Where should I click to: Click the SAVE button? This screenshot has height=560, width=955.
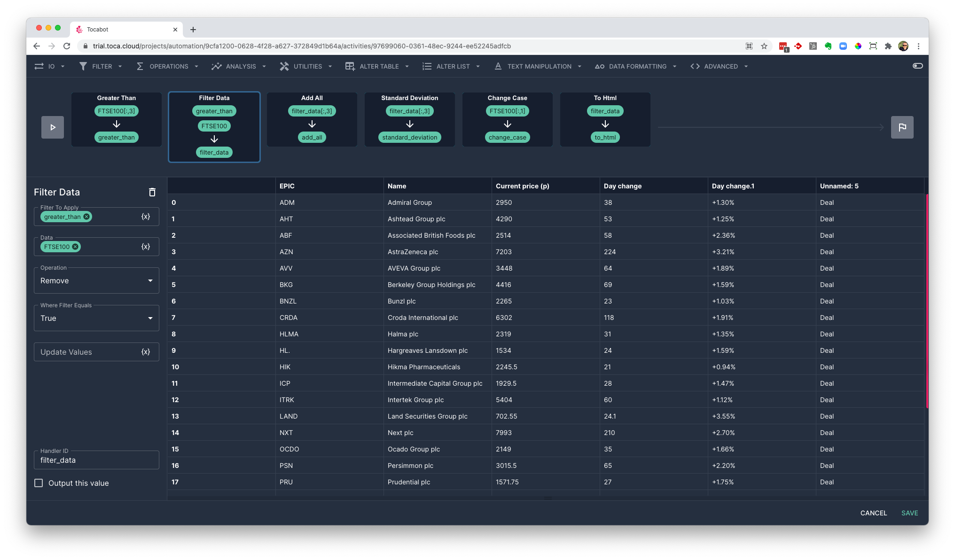coord(909,513)
